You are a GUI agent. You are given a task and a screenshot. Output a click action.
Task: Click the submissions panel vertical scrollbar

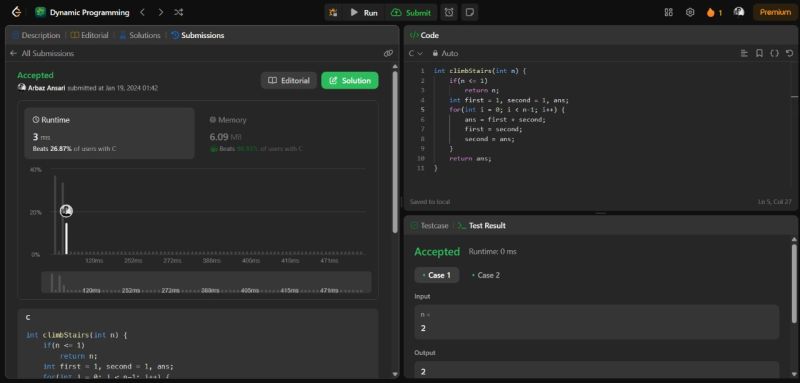(394, 152)
